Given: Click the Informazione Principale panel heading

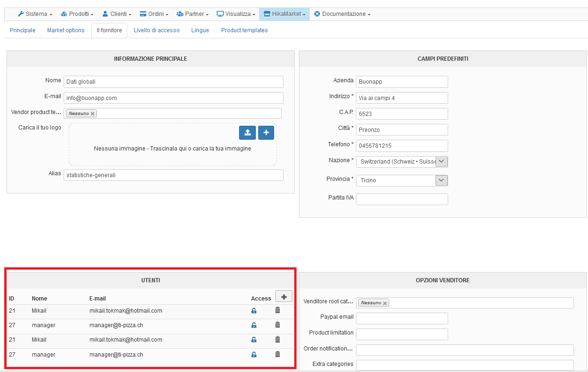Looking at the screenshot, I should pyautogui.click(x=151, y=59).
